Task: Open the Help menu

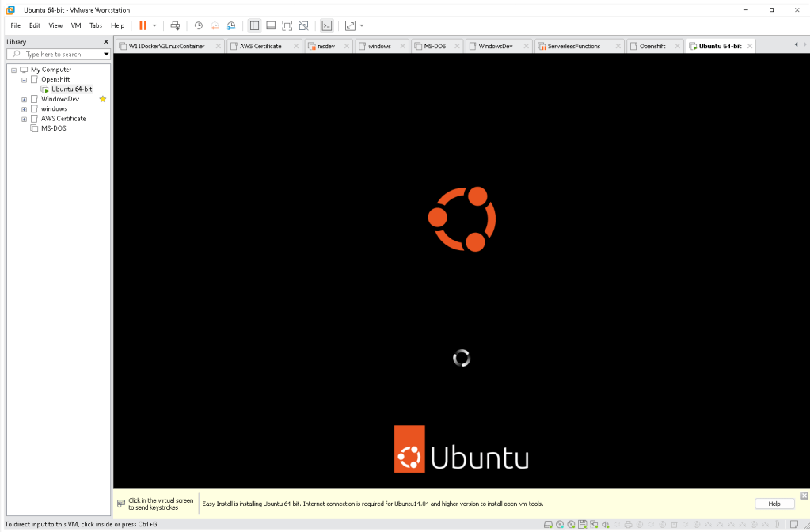Action: tap(117, 25)
